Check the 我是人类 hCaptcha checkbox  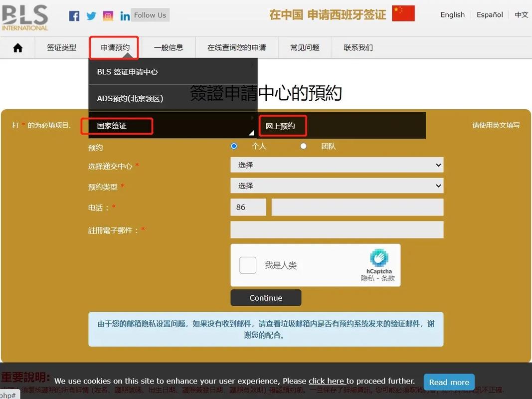click(248, 265)
